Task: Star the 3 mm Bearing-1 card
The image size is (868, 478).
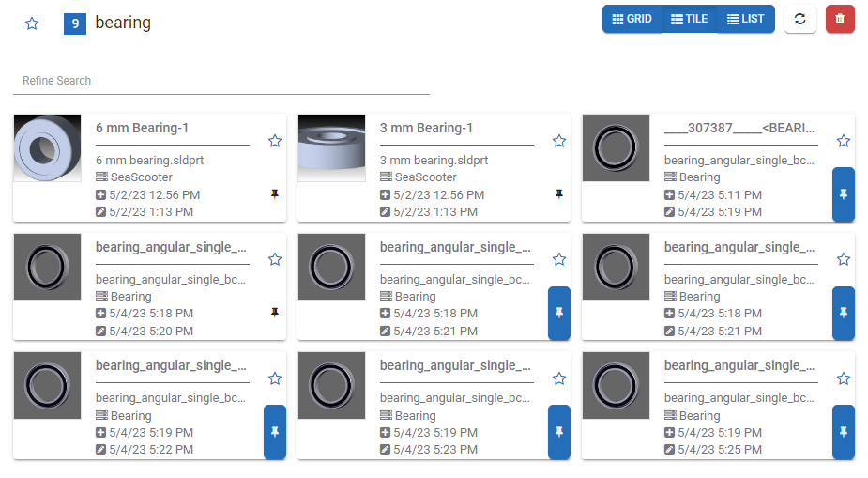Action: [559, 141]
